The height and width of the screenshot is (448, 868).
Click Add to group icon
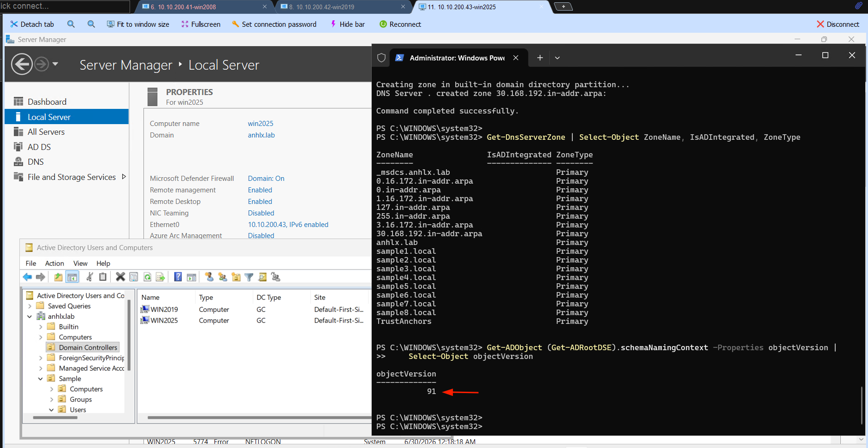tap(276, 277)
